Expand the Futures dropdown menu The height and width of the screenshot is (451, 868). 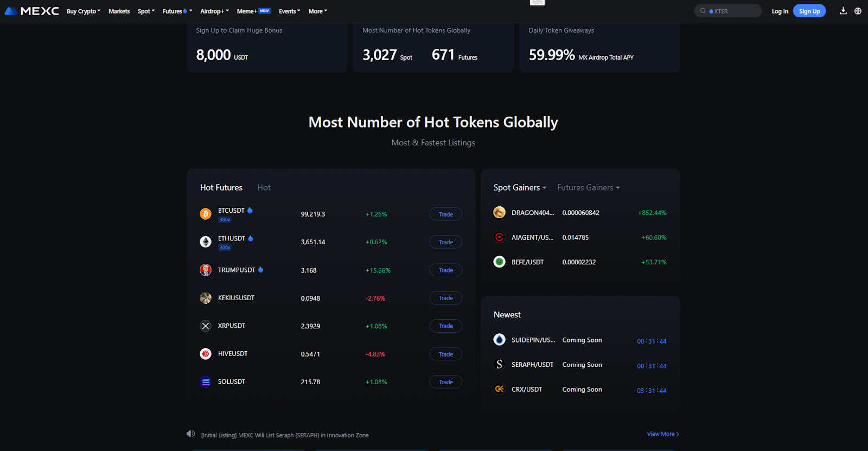tap(177, 11)
